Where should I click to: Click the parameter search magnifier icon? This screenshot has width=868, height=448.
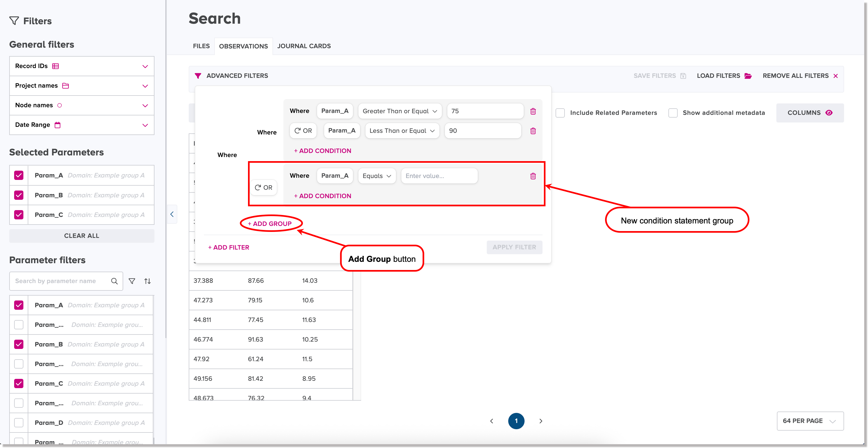[x=114, y=281]
